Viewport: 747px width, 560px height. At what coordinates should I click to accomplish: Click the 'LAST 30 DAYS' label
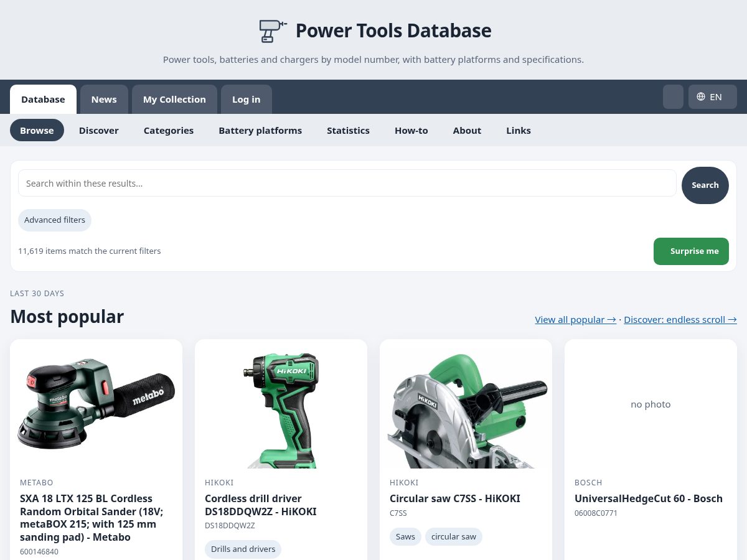37,293
